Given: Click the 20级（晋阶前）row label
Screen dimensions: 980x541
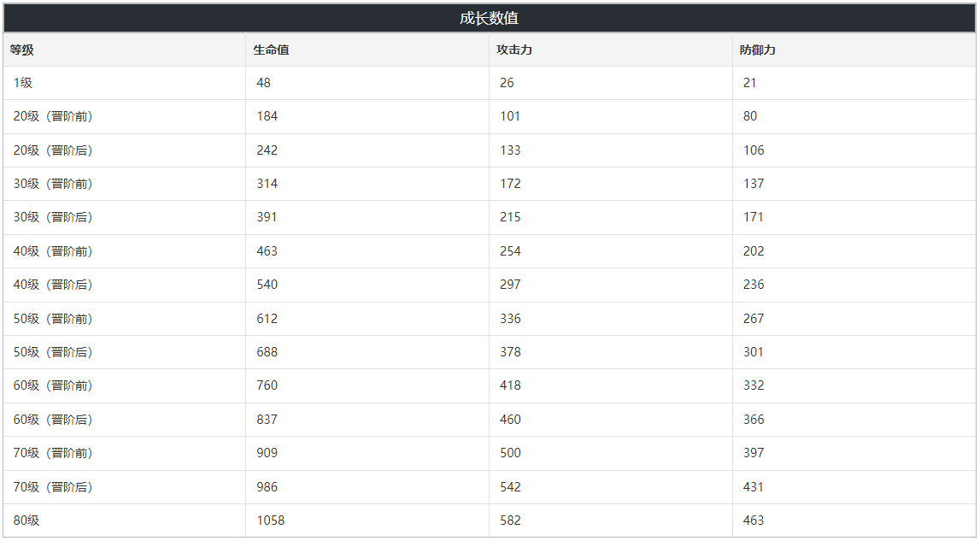Looking at the screenshot, I should [53, 116].
